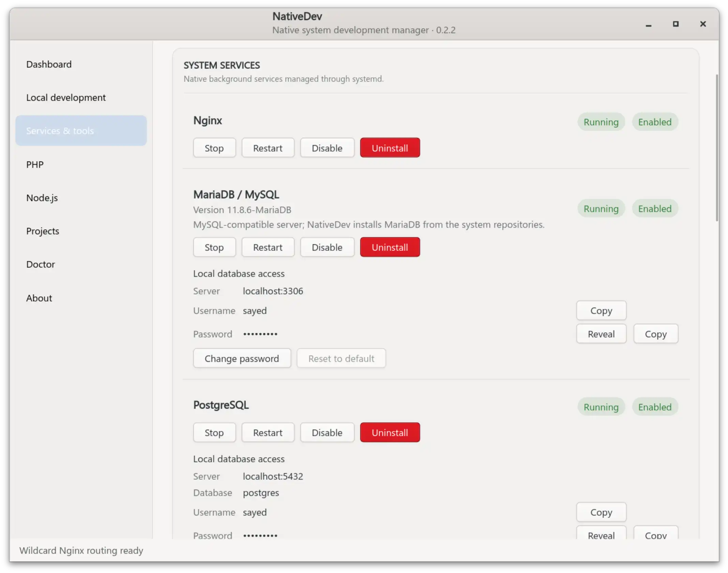
Task: Click the PostgreSQL Running status badge
Action: [601, 407]
